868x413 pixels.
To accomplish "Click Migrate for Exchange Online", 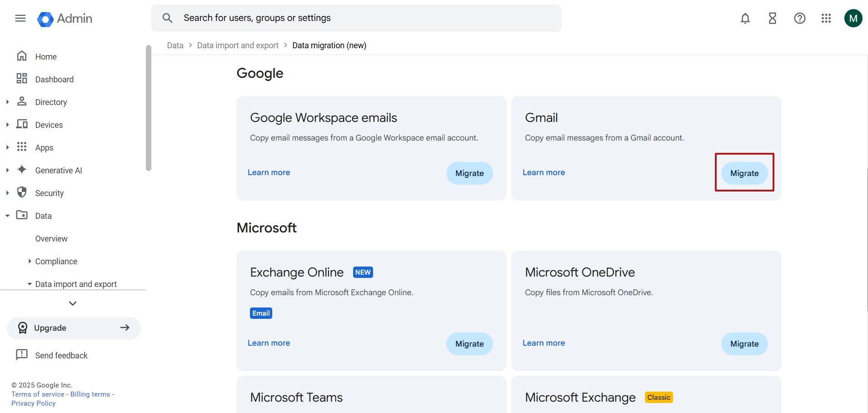I will click(x=469, y=344).
